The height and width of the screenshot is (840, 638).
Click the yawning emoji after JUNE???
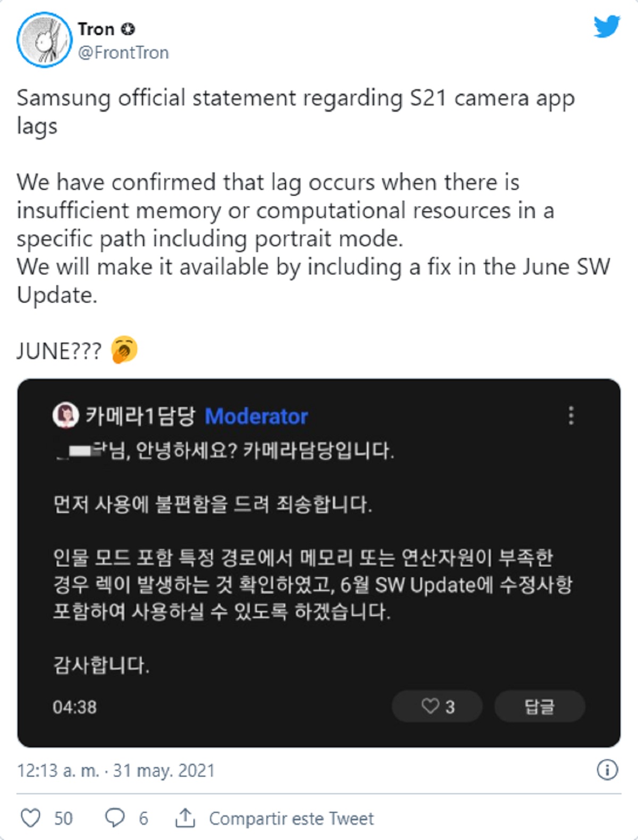pos(124,350)
